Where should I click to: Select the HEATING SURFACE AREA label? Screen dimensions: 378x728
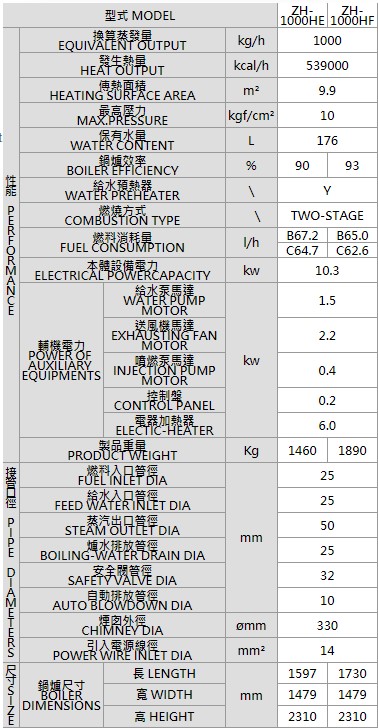(x=123, y=91)
